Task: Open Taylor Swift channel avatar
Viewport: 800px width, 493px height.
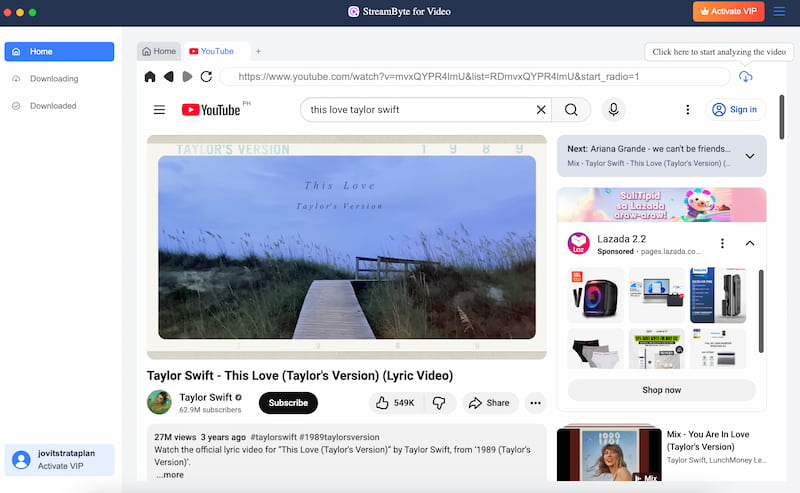Action: click(x=159, y=402)
